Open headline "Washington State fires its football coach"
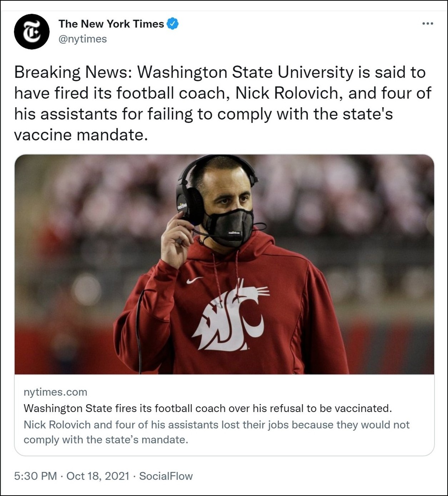 (207, 408)
